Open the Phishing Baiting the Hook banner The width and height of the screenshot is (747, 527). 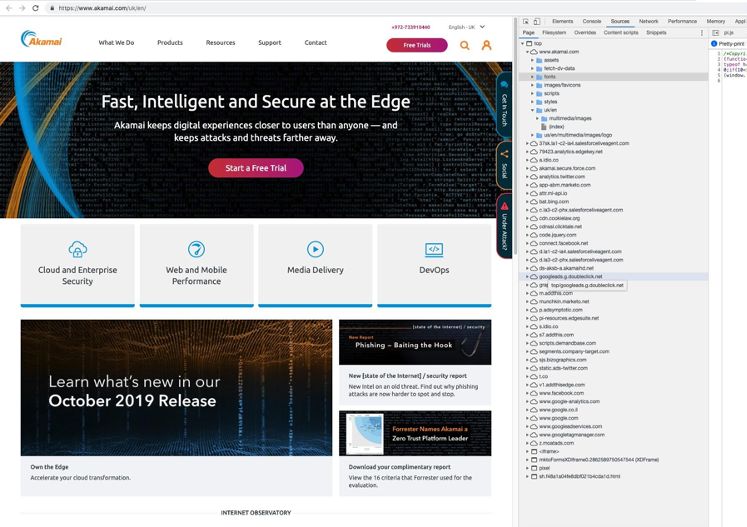click(x=415, y=342)
